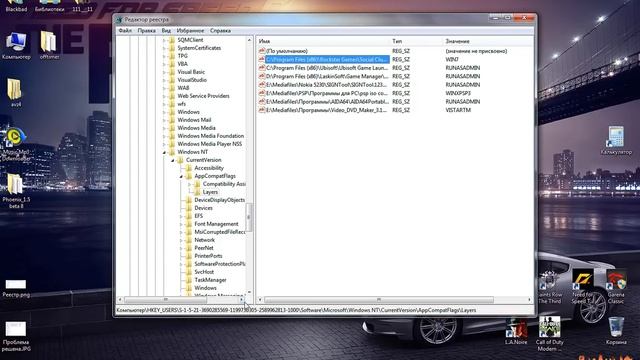
Task: Click the WAB folder icon
Action: point(172,88)
